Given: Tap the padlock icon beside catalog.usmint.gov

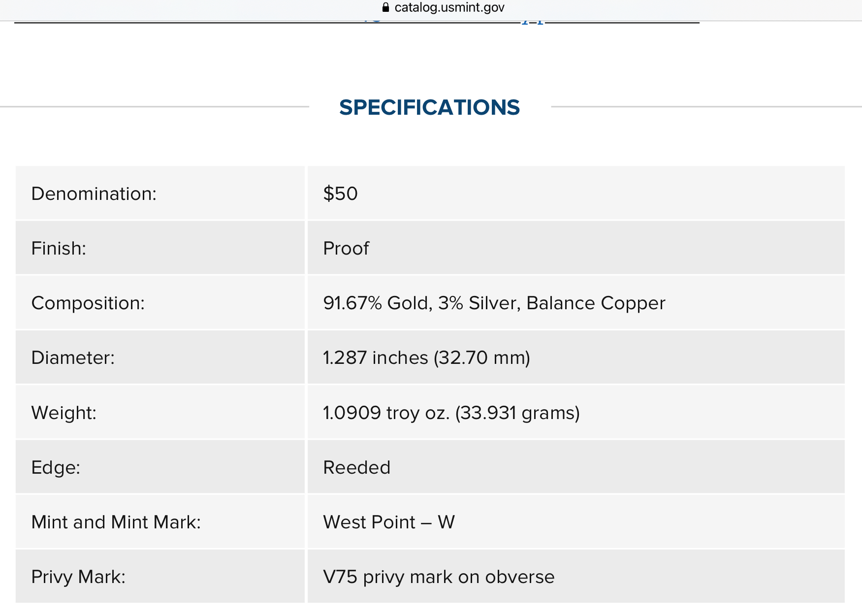Looking at the screenshot, I should tap(385, 7).
